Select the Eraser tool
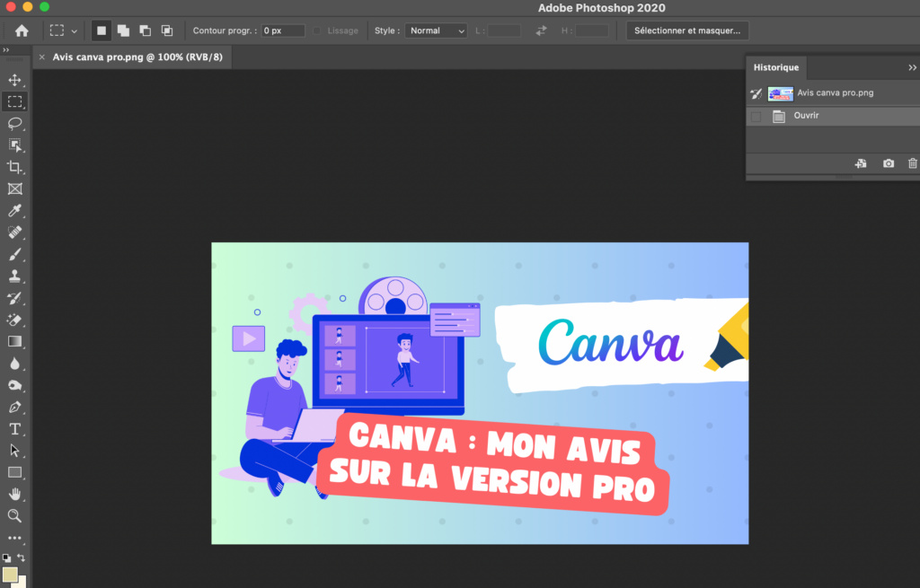Viewport: 920px width, 588px height. (x=14, y=320)
